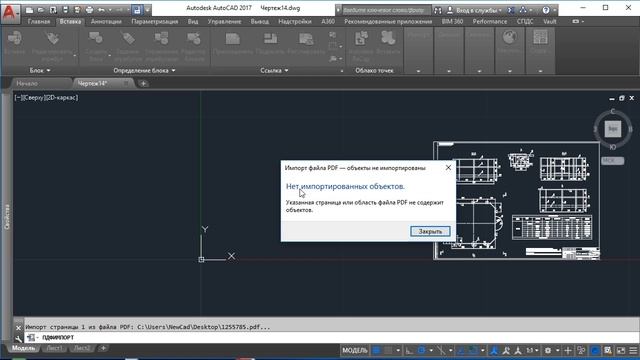
Task: Switch to the 'Вид' ribbon tab
Action: (x=193, y=21)
